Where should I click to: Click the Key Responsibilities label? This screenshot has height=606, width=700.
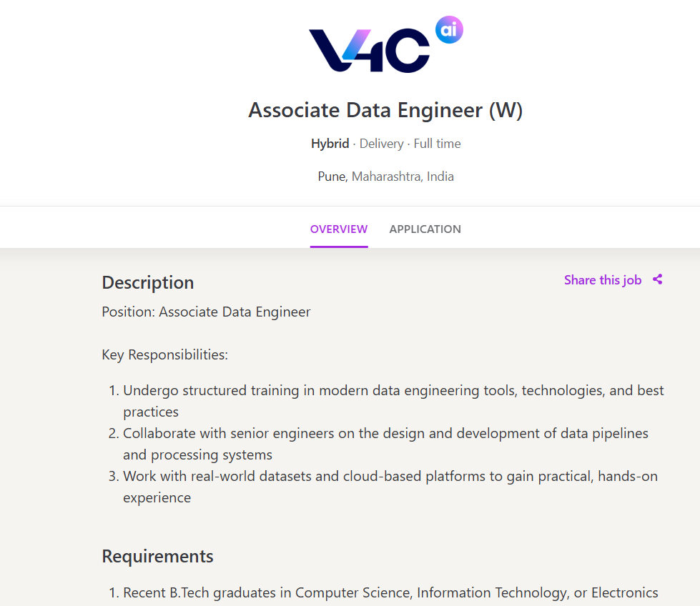pos(165,354)
